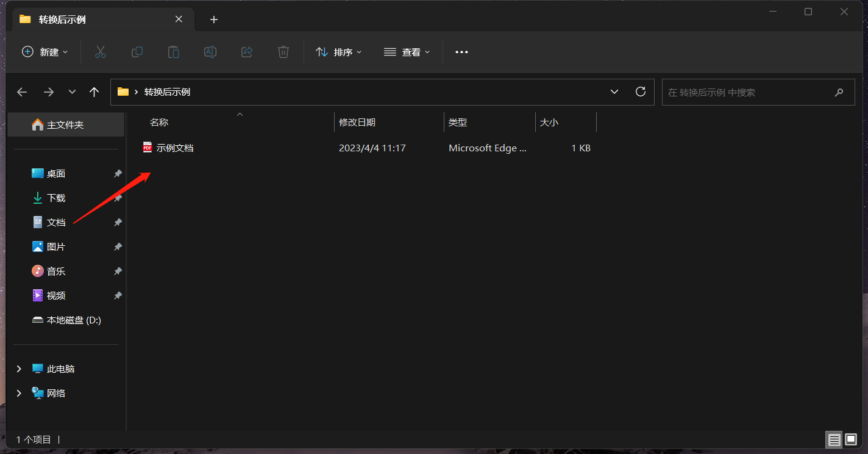
Task: Click the Up-one-level arrow icon
Action: tap(94, 92)
